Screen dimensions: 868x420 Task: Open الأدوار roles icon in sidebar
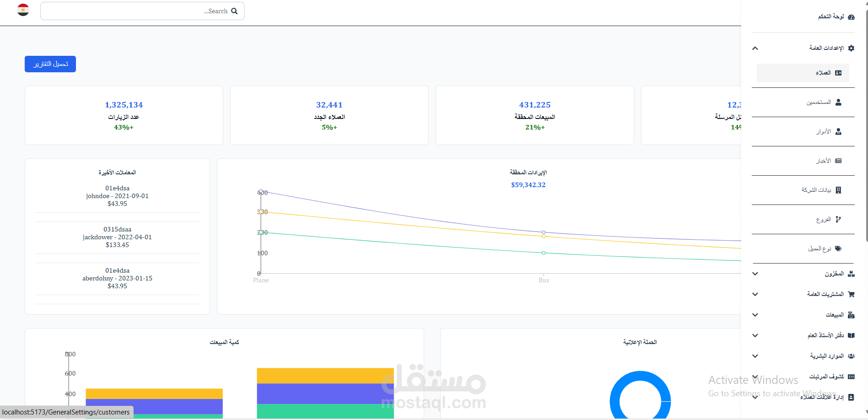coord(839,131)
